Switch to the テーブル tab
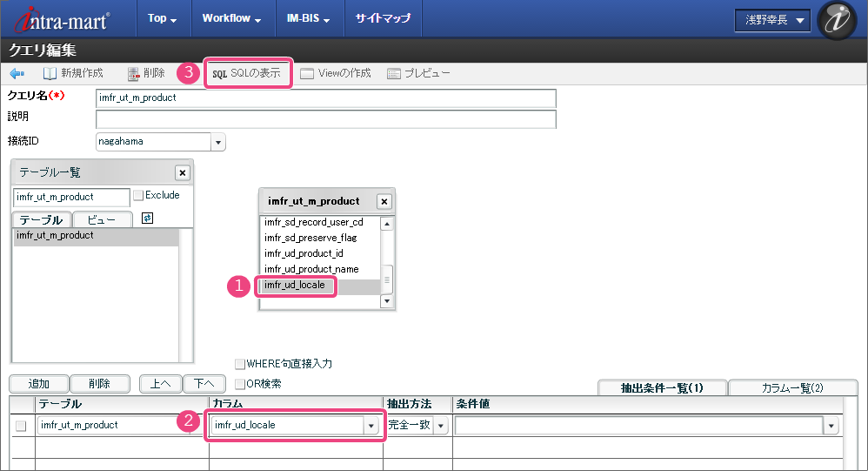 click(x=42, y=220)
